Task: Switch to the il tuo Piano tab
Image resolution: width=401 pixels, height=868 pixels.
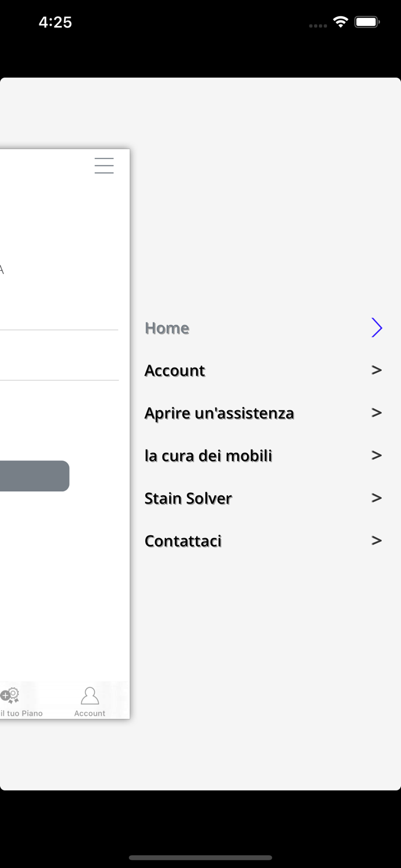Action: [x=22, y=713]
